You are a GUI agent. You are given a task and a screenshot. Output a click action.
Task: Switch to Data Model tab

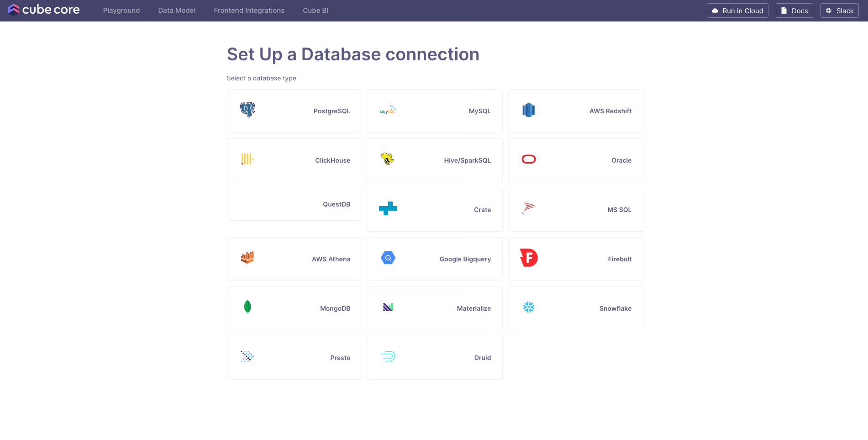click(177, 11)
